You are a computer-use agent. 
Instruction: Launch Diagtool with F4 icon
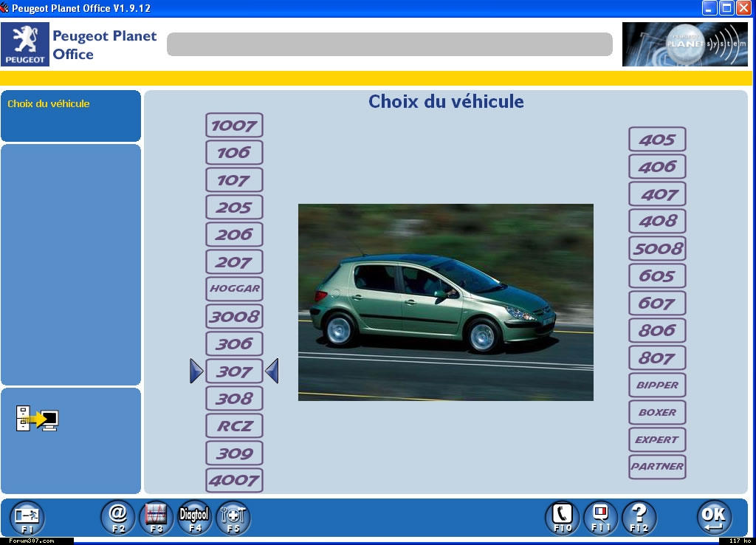click(x=194, y=518)
